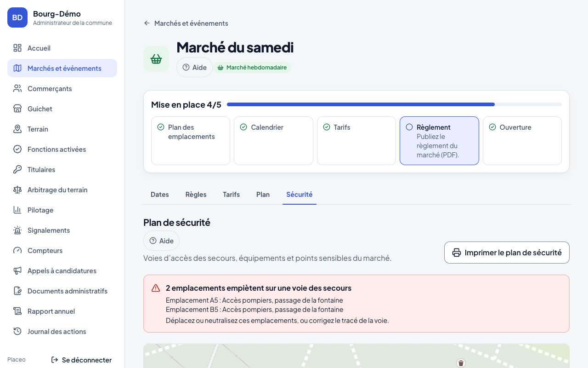Open Signalements in the sidebar
This screenshot has height=368, width=588.
coord(62,230)
